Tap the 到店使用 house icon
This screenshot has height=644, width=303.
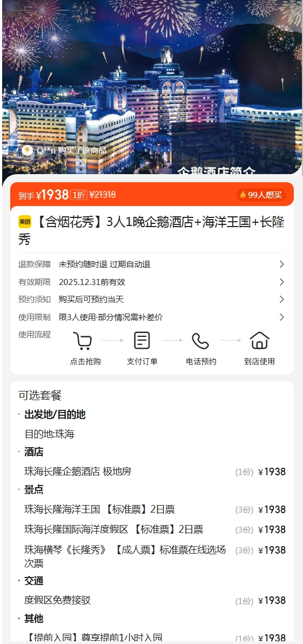tap(260, 341)
